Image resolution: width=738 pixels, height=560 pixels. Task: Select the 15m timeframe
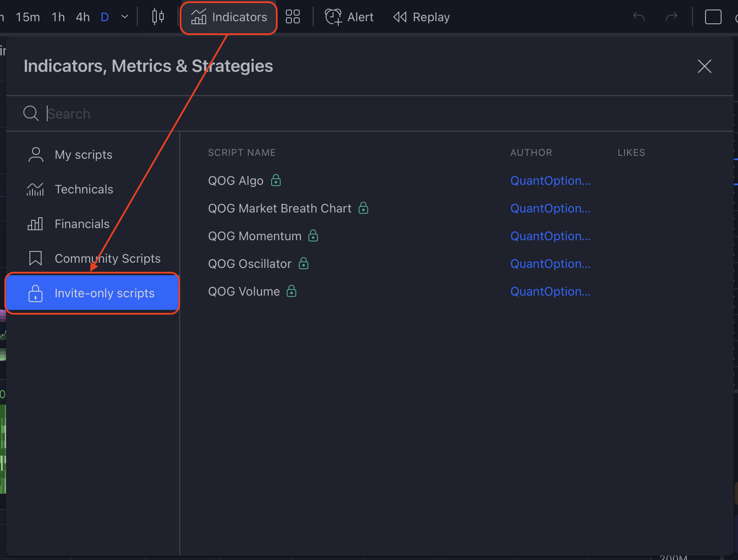[28, 17]
